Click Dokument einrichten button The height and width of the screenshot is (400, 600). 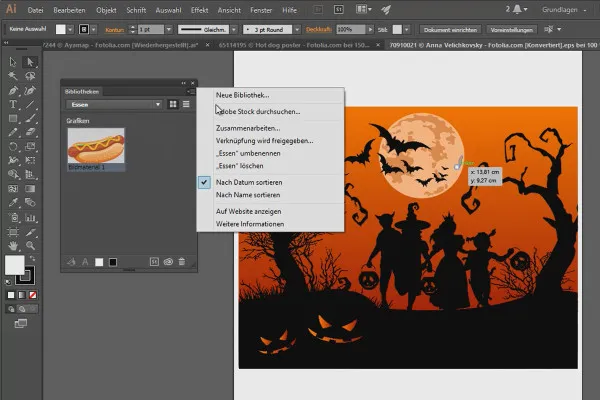click(450, 29)
